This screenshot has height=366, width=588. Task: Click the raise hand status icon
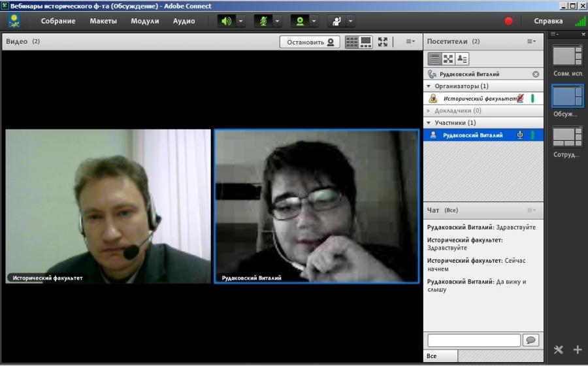tap(336, 21)
